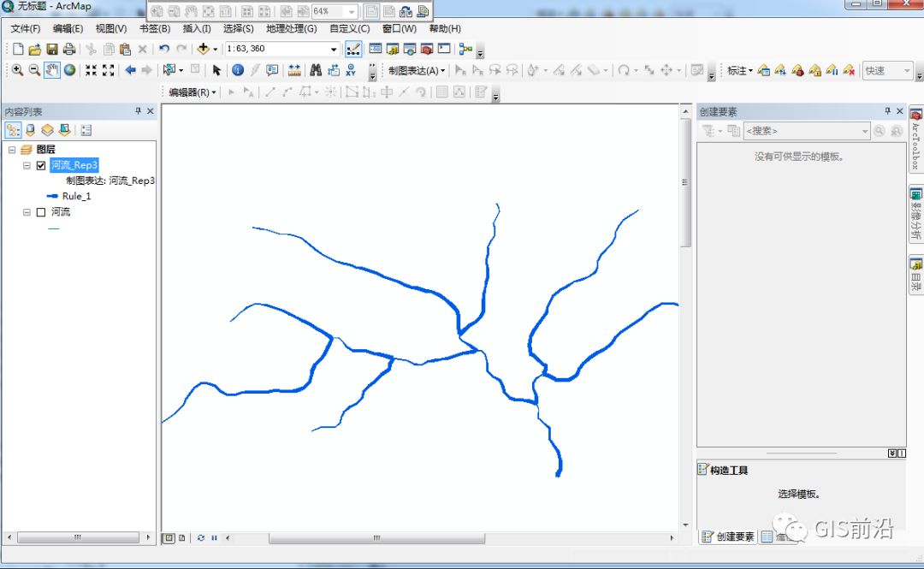Open the Measure tool

pyautogui.click(x=294, y=70)
